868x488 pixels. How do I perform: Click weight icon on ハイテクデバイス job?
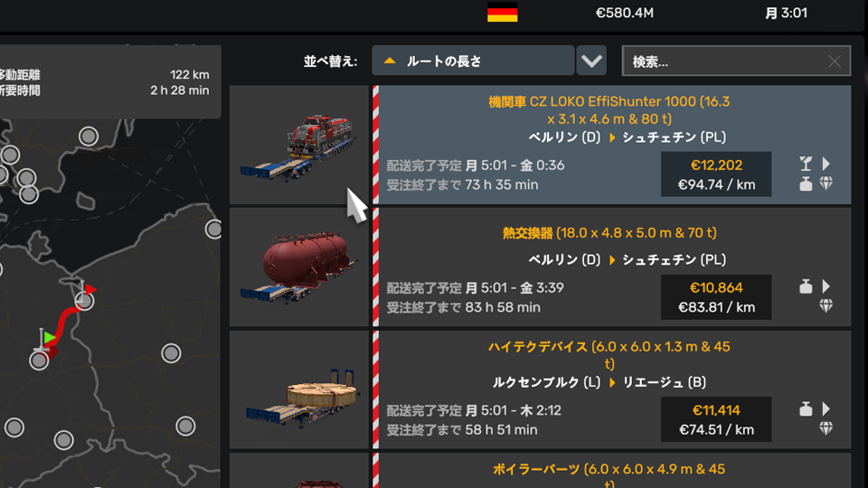tap(806, 408)
